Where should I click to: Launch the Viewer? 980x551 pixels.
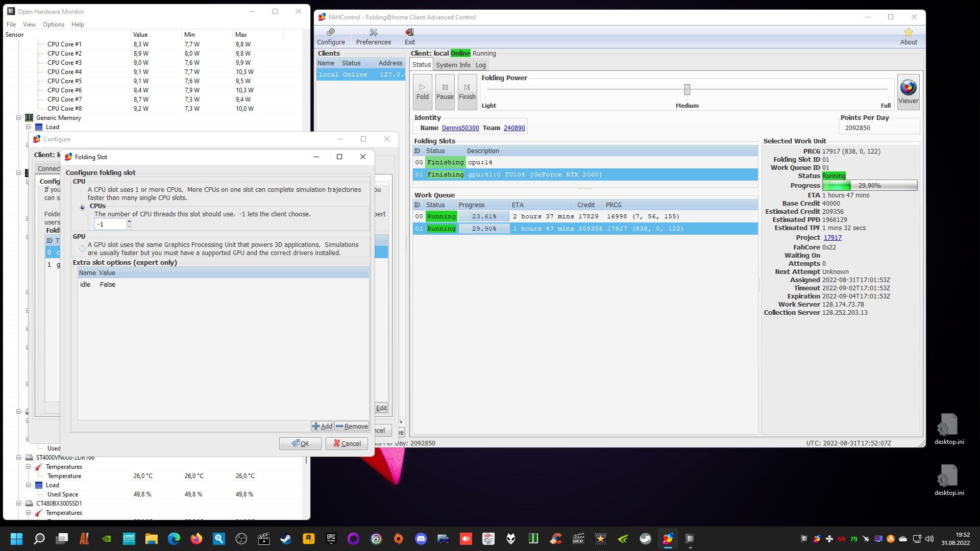pyautogui.click(x=908, y=92)
